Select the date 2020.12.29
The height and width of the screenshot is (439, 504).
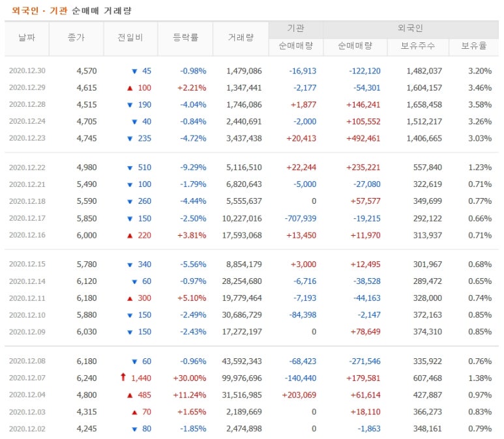[27, 88]
